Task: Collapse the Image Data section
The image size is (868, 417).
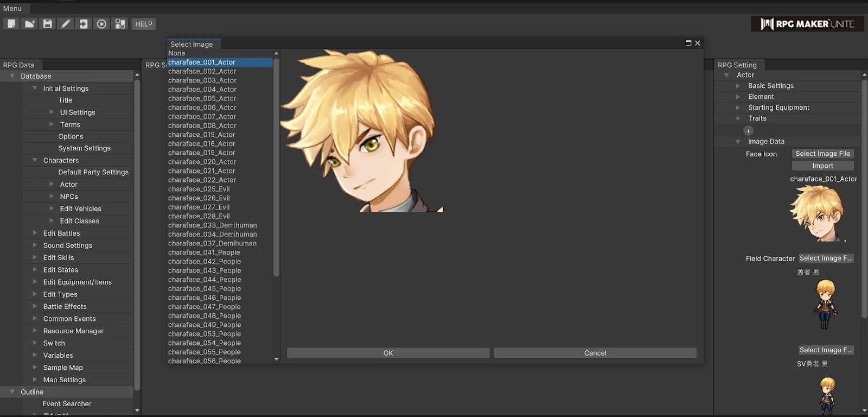Action: (738, 142)
